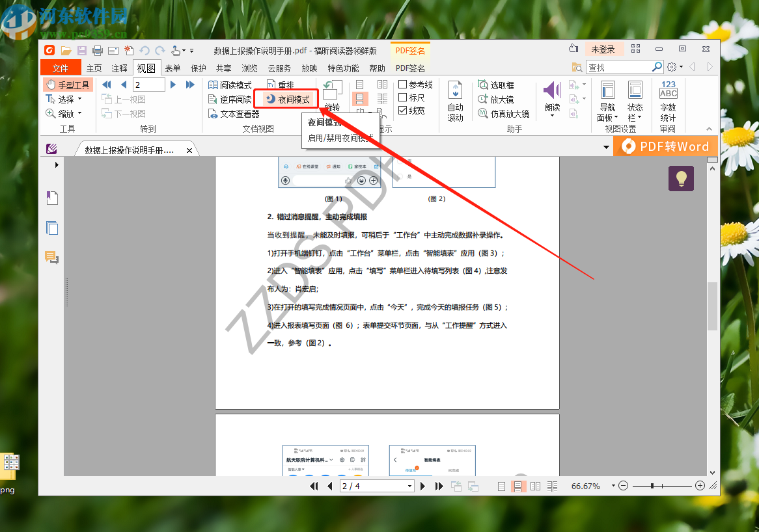Screen dimensions: 759x532
Task: Select the Magnifier (放大镜) tool
Action: [495, 100]
